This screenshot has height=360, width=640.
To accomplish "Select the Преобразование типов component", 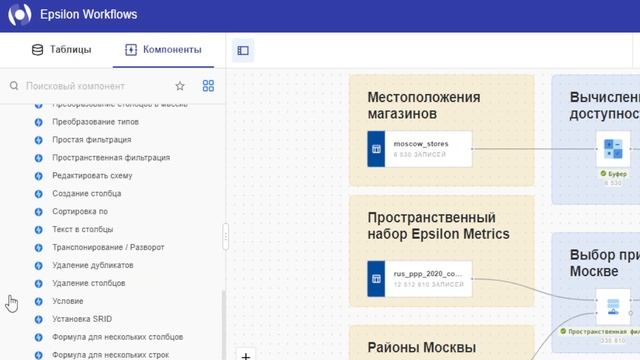I will tap(96, 122).
